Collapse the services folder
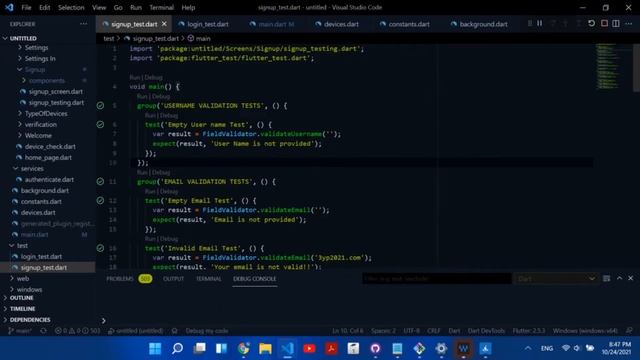Screen dimensions: 640x360 16,169
